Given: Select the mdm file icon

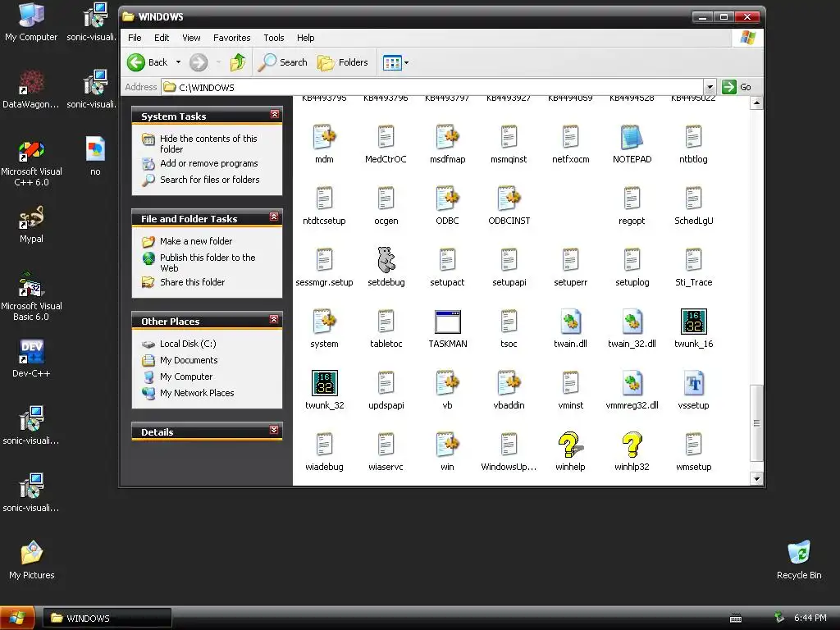Looking at the screenshot, I should [324, 137].
